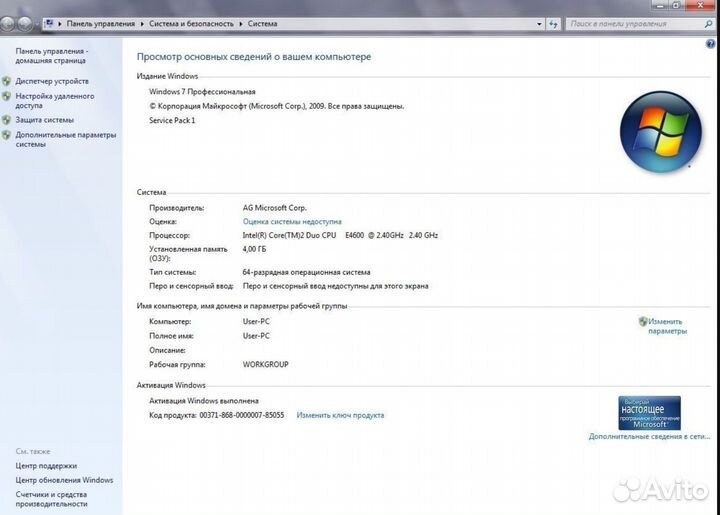Click 'Оценка системы недоступна' link
Image resolution: width=720 pixels, height=515 pixels.
(x=292, y=221)
